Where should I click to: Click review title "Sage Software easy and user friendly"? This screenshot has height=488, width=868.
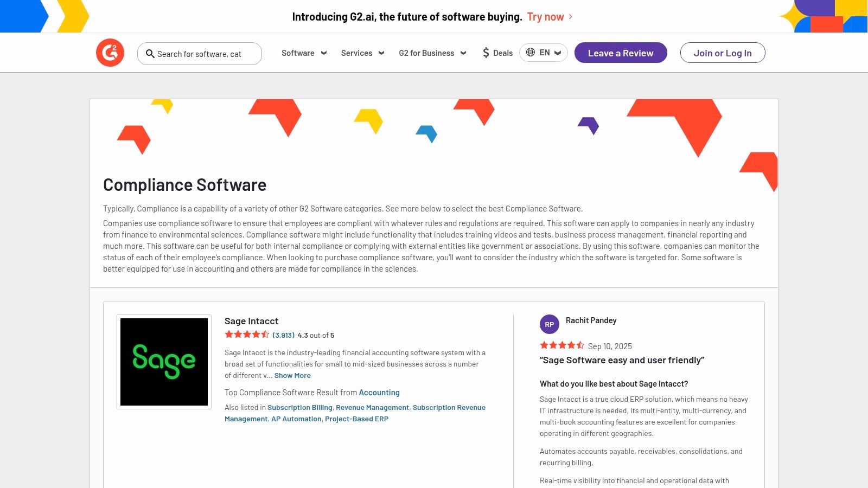pos(622,360)
